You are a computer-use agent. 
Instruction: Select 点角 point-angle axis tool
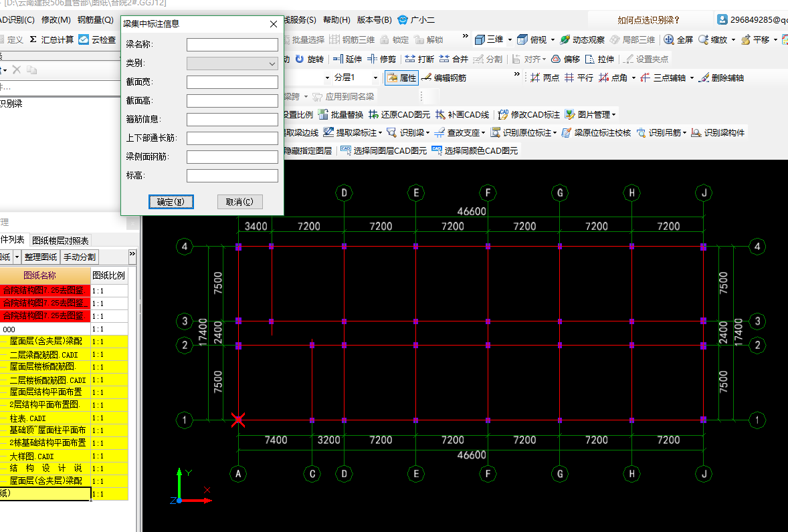613,78
